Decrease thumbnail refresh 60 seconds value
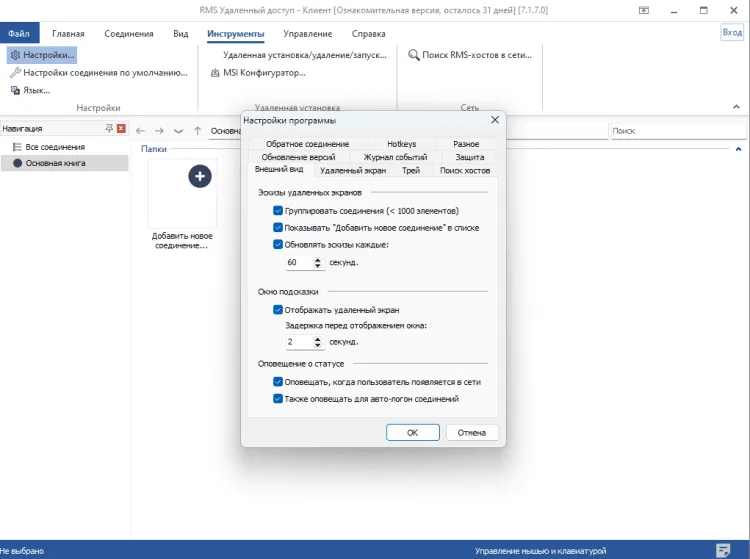The width and height of the screenshot is (750, 559). coord(318,265)
